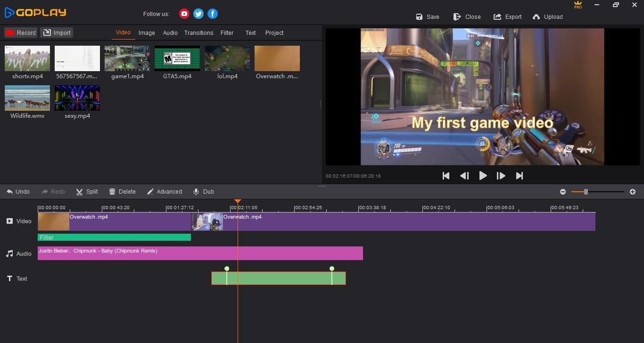644x343 pixels.
Task: Click the timeline zoom slider handle
Action: pyautogui.click(x=586, y=192)
